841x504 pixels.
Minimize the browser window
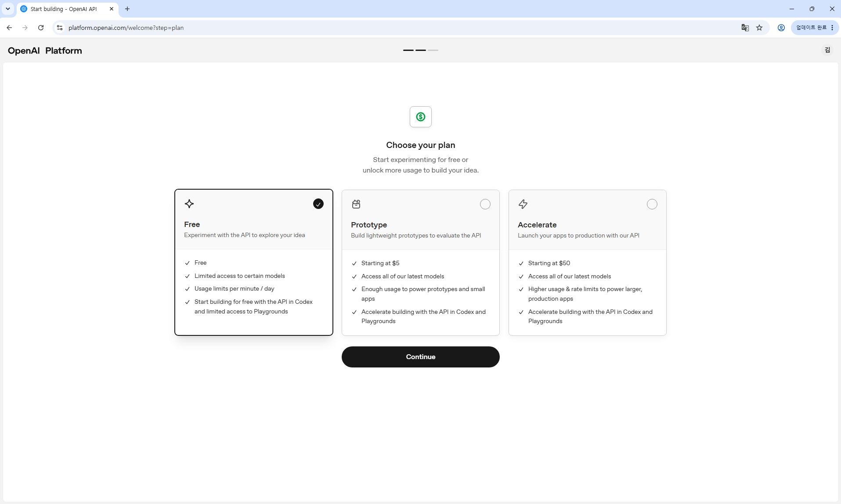coord(792,9)
